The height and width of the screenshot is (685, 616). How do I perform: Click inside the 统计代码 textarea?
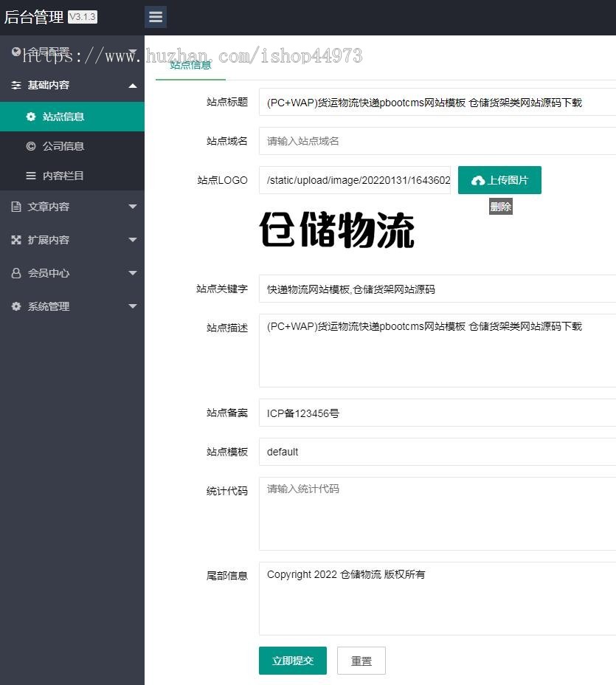click(437, 514)
